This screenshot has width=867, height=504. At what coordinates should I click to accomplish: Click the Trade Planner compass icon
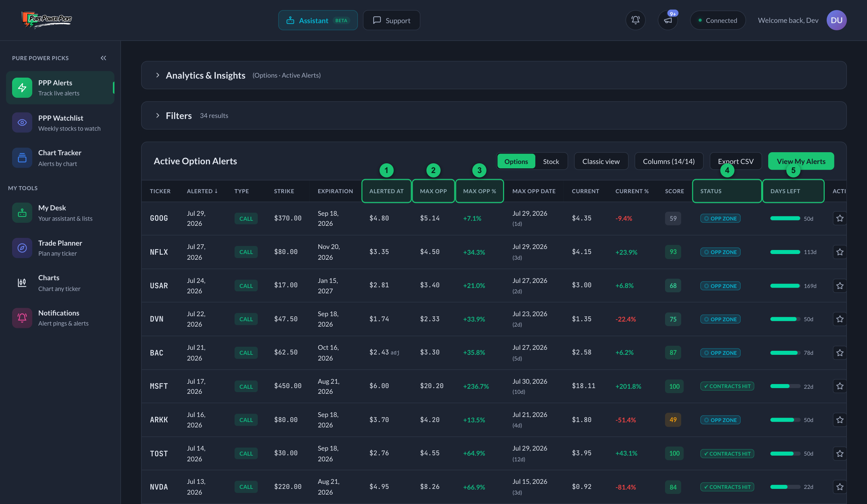(x=22, y=248)
